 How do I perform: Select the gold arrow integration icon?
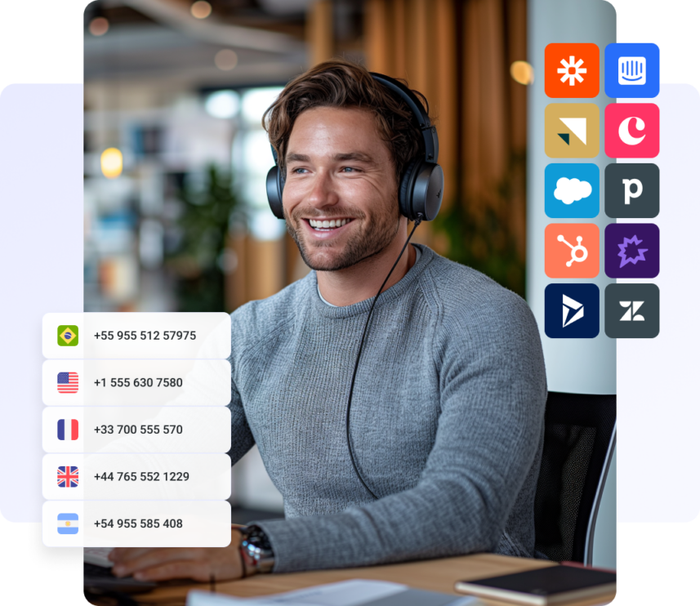pyautogui.click(x=572, y=131)
